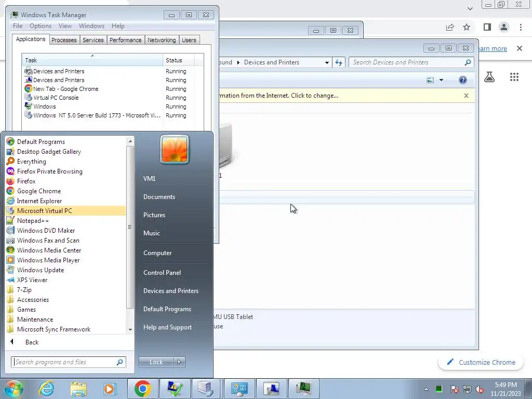
Task: Open Google apps grid icon
Action: [514, 77]
